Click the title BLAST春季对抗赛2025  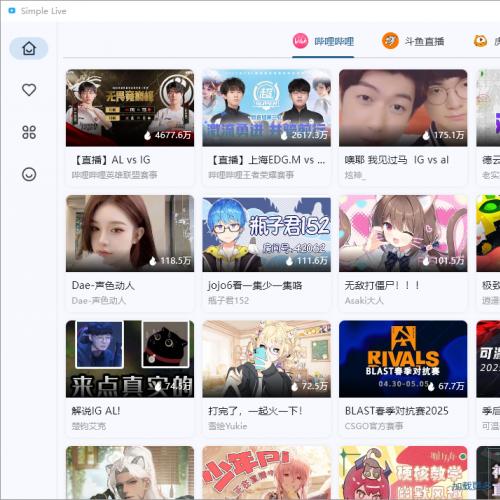point(397,411)
